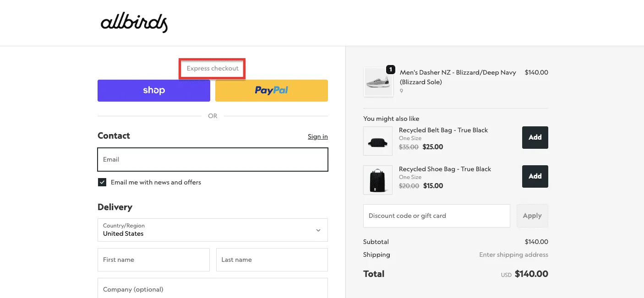The image size is (644, 298).
Task: Click the Men's Dasher NZ shoe thumbnail
Action: coord(378,82)
